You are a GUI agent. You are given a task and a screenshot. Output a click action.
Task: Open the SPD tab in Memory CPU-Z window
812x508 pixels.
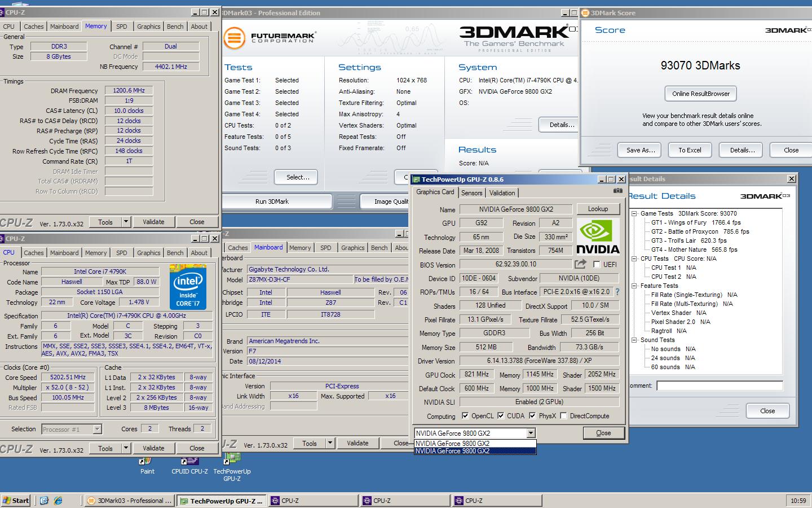122,27
